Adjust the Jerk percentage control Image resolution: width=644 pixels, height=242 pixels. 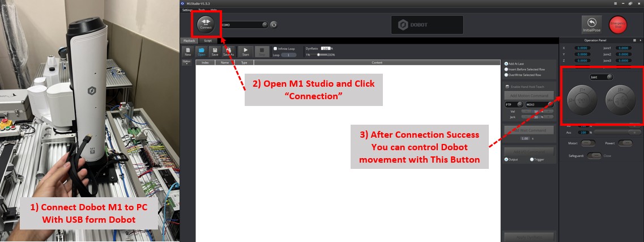point(538,117)
